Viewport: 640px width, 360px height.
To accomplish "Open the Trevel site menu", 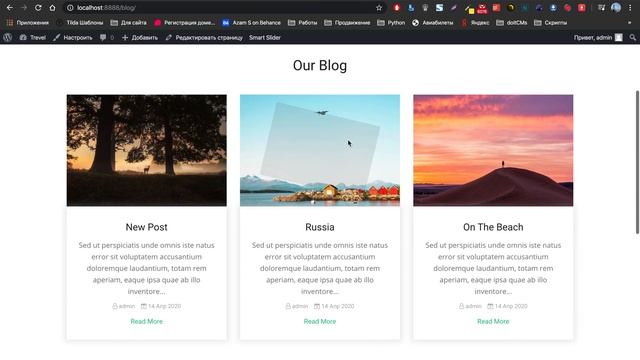I will click(33, 37).
